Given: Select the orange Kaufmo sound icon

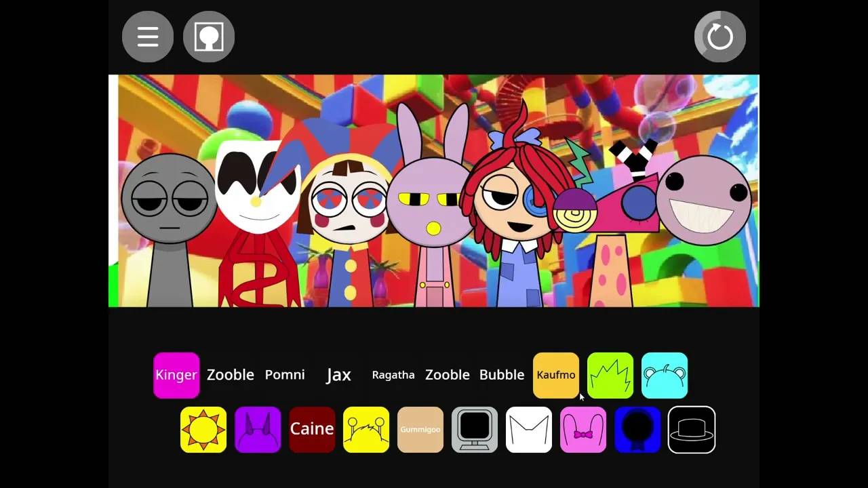Looking at the screenshot, I should point(556,375).
